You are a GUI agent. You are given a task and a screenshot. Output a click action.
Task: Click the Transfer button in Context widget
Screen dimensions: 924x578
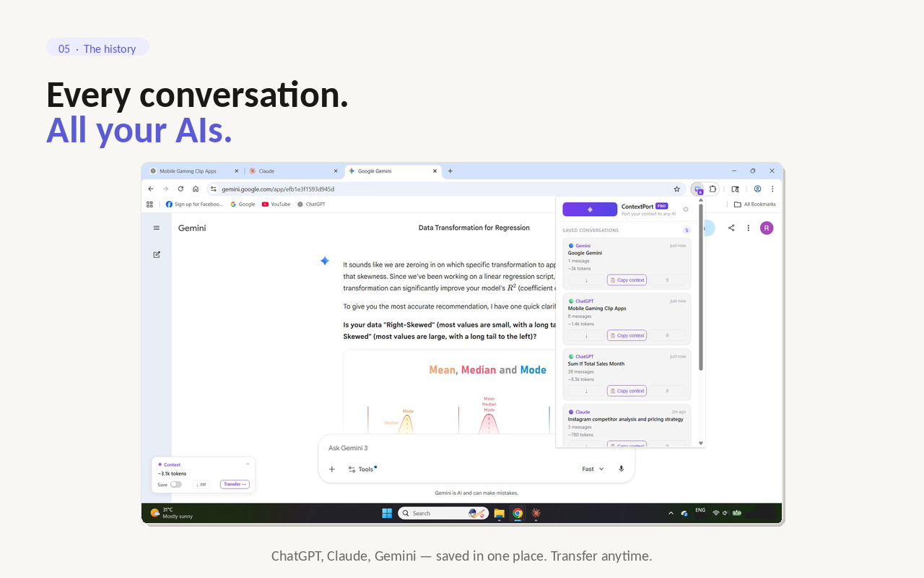235,485
